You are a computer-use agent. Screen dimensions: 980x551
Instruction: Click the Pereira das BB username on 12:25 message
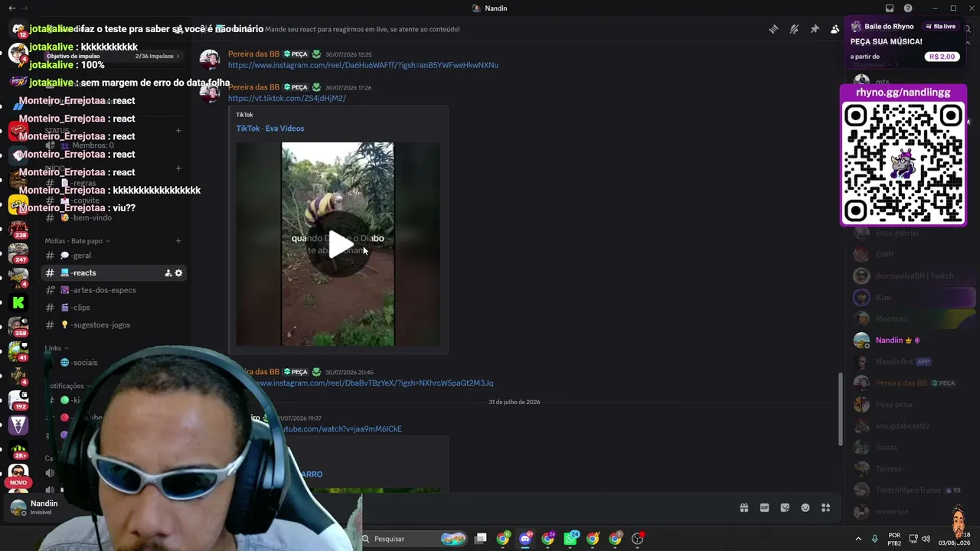click(253, 54)
